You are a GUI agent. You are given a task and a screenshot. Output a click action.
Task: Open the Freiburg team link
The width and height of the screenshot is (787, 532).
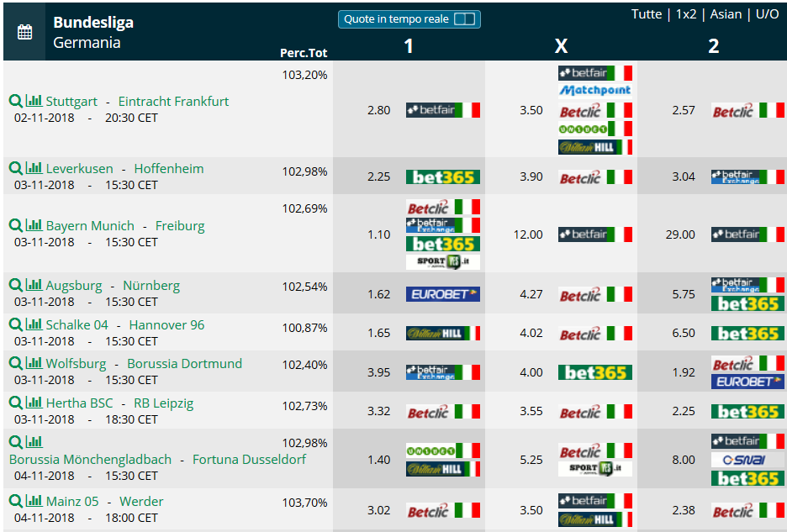(180, 226)
